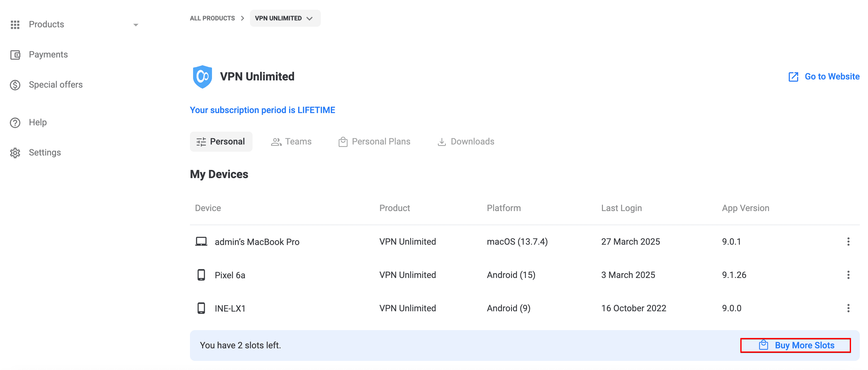Click the Settings gear icon
The height and width of the screenshot is (370, 868).
(15, 153)
